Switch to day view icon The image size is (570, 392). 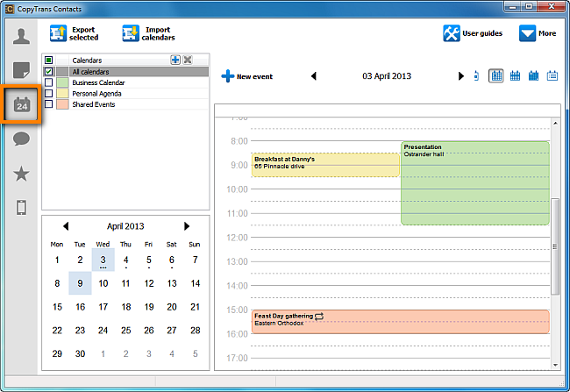[495, 76]
